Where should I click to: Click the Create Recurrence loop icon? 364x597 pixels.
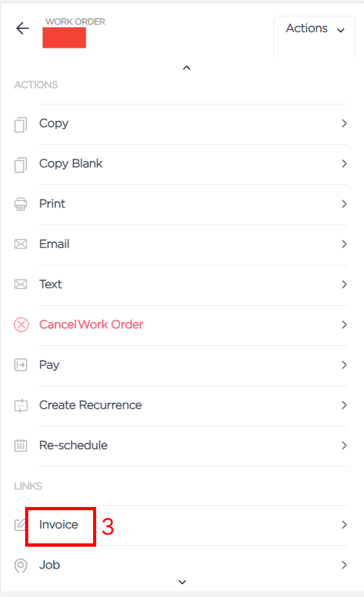[21, 406]
